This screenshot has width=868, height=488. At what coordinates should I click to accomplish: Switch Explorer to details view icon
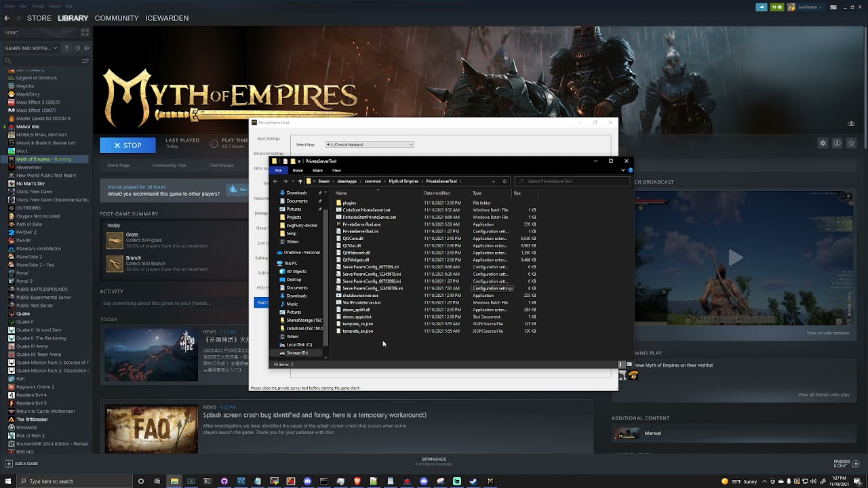click(x=620, y=365)
